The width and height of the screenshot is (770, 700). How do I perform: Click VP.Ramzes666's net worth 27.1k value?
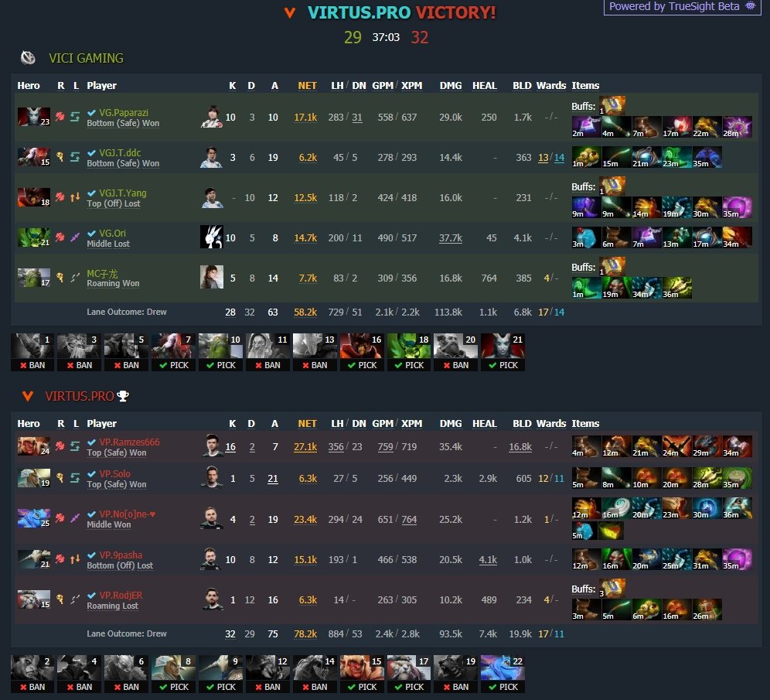[x=305, y=446]
